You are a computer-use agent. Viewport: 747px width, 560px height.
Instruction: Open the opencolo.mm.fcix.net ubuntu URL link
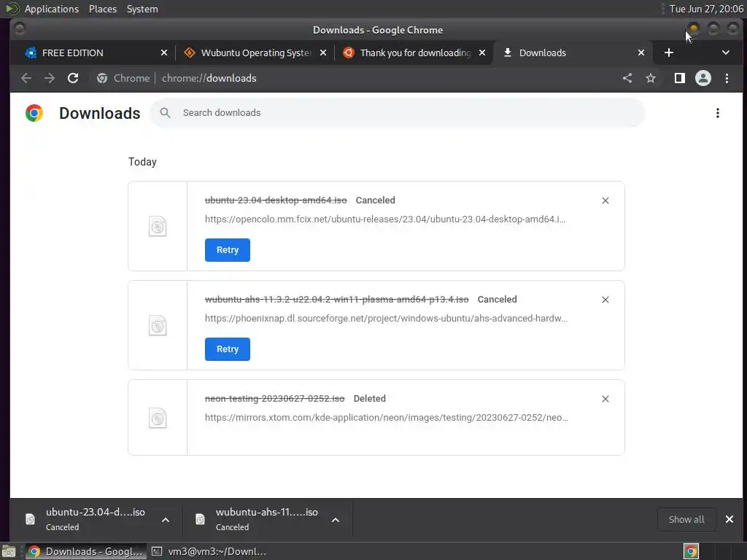point(385,219)
